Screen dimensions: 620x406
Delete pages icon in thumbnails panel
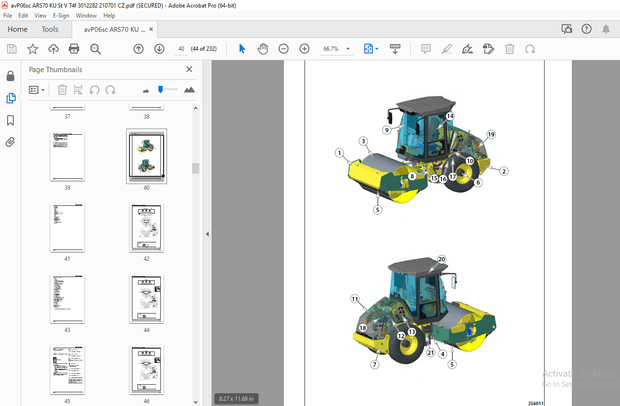tap(62, 90)
